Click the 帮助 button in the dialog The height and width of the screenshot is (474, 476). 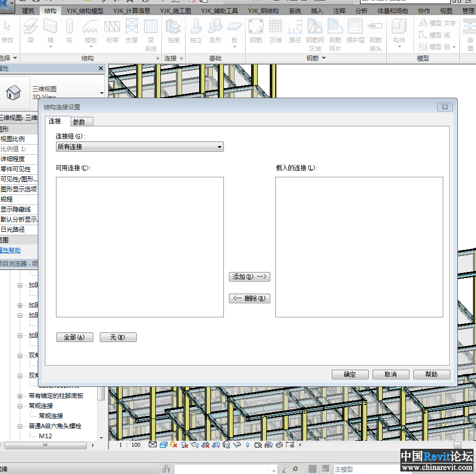click(432, 375)
